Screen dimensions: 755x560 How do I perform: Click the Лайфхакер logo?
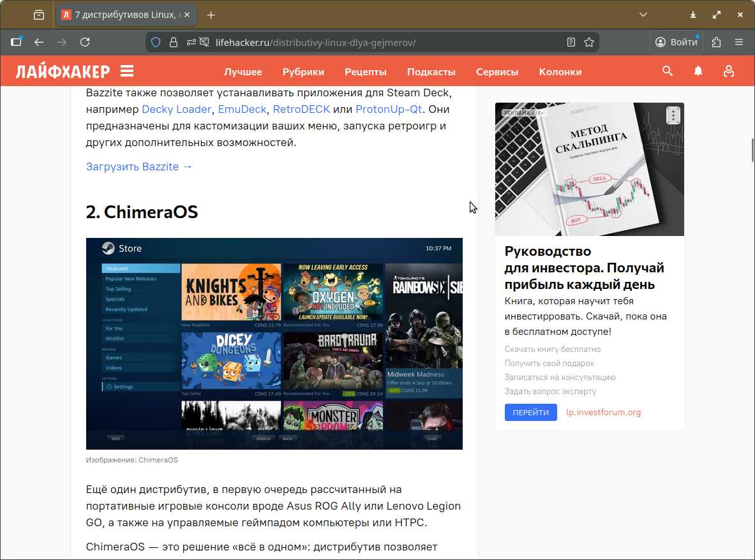click(63, 71)
